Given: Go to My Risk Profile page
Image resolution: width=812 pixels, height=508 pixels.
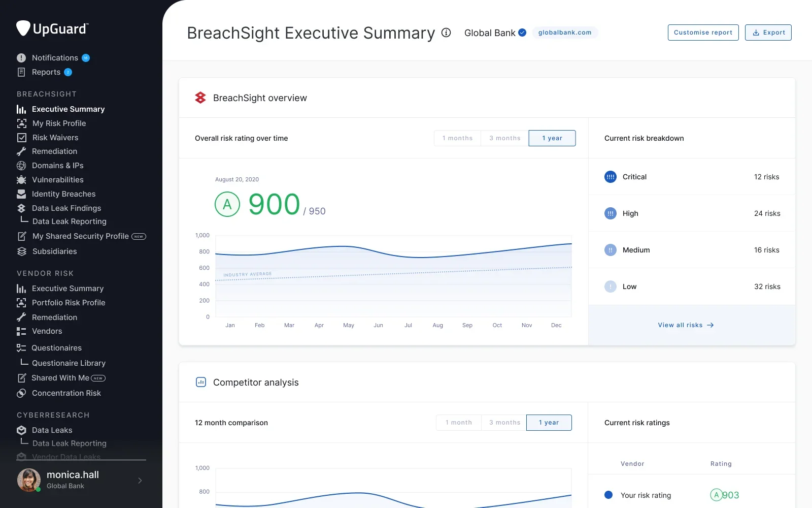Looking at the screenshot, I should pos(59,123).
